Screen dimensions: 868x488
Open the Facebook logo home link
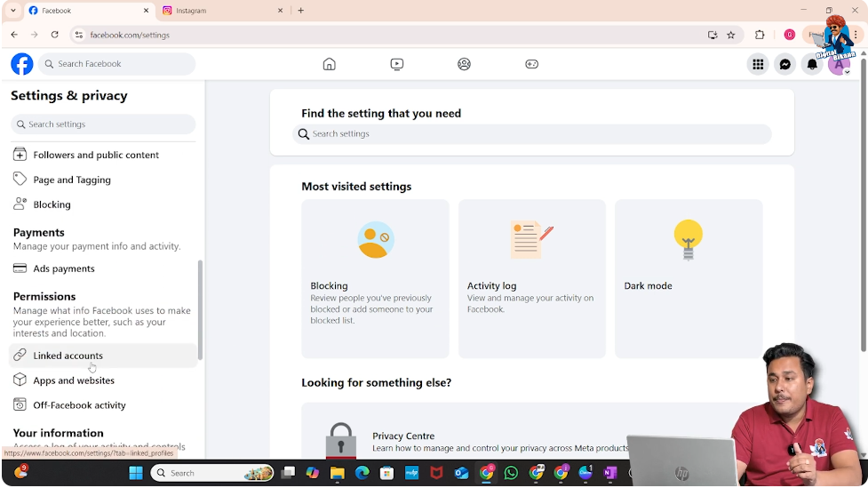pyautogui.click(x=22, y=64)
